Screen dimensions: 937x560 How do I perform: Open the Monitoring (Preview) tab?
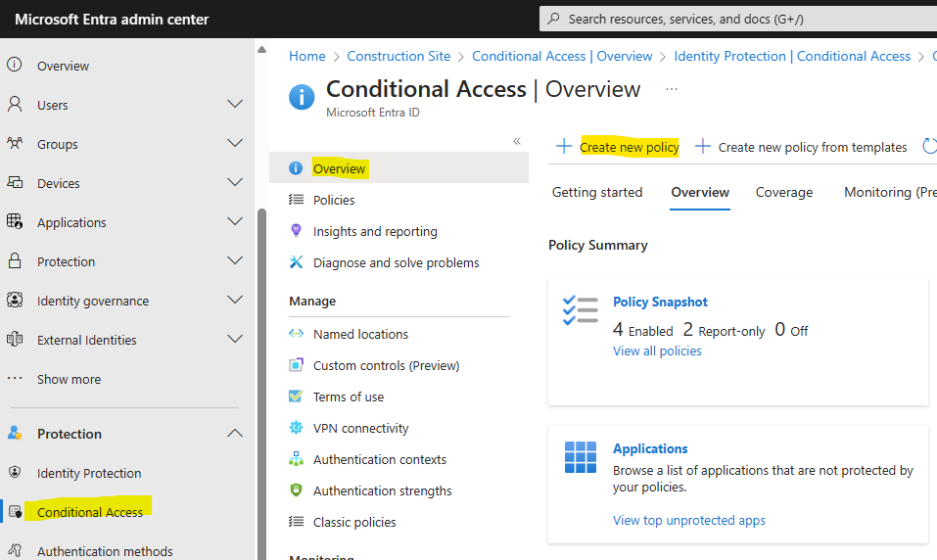pos(890,192)
